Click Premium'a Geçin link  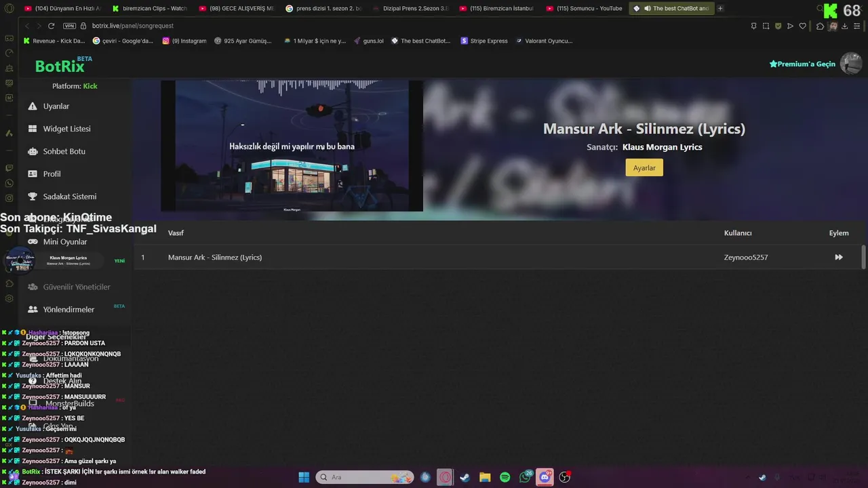point(802,64)
